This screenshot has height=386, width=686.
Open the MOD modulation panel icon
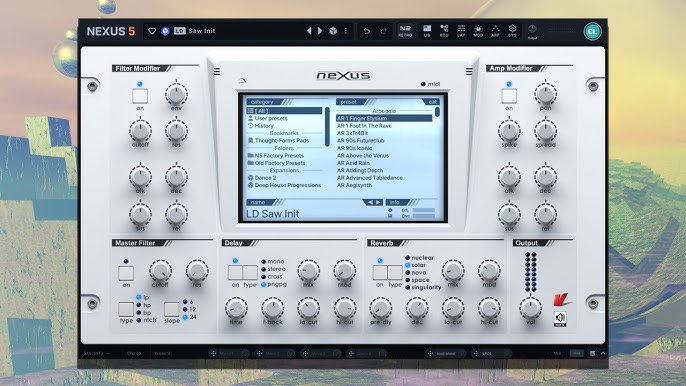click(478, 31)
